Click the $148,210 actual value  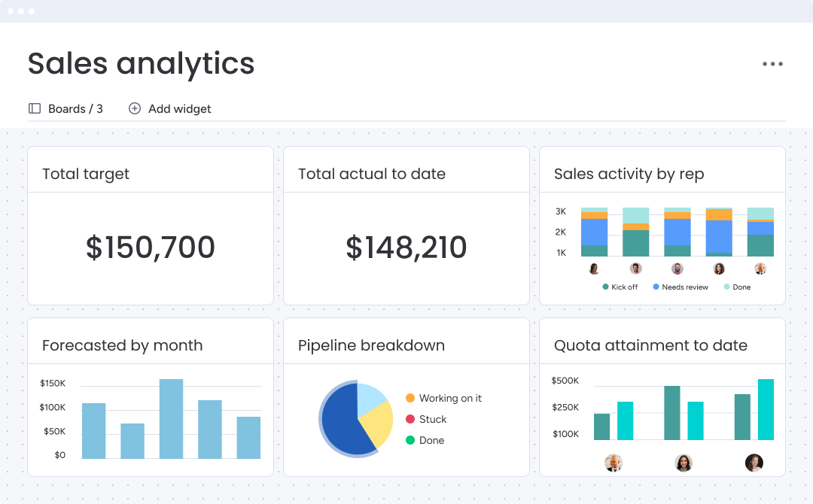[x=406, y=247]
